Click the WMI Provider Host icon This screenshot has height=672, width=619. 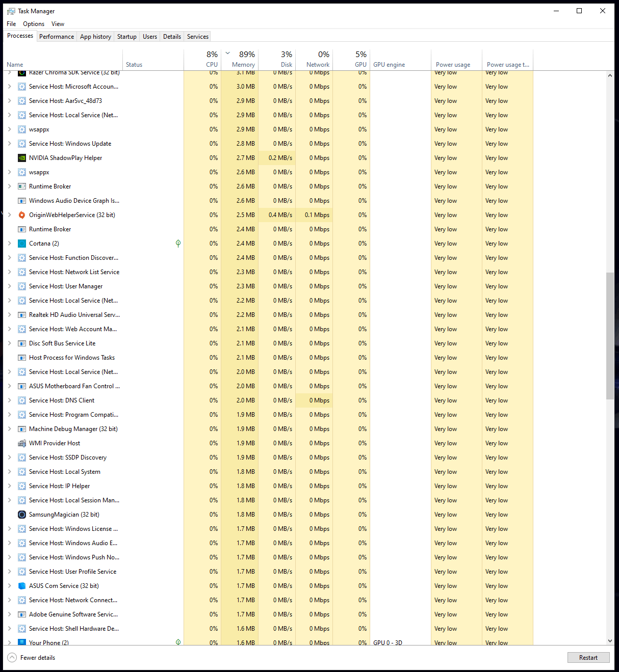point(22,443)
